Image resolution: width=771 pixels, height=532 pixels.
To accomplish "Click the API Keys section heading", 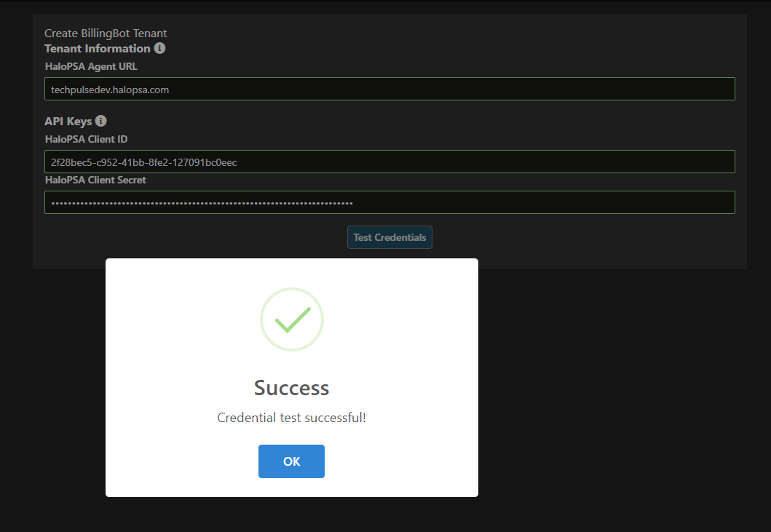I will (68, 122).
